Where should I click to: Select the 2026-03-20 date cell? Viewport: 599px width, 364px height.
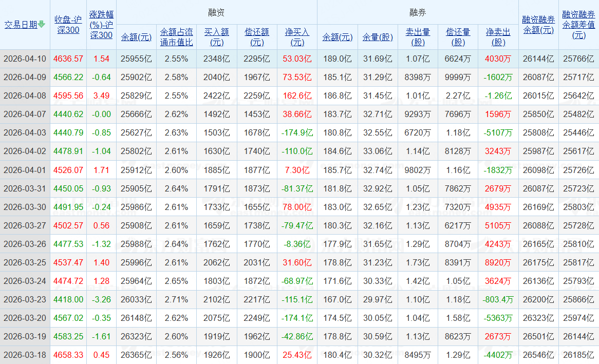tap(25, 318)
